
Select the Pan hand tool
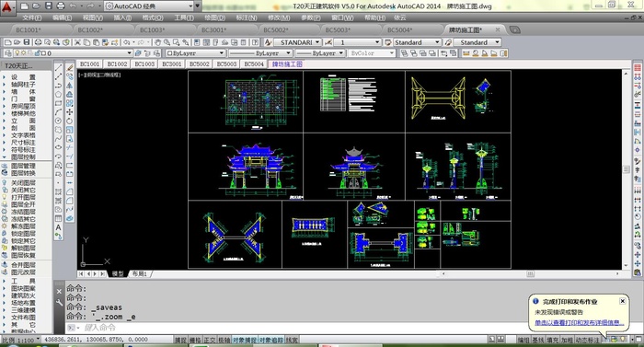[x=157, y=42]
